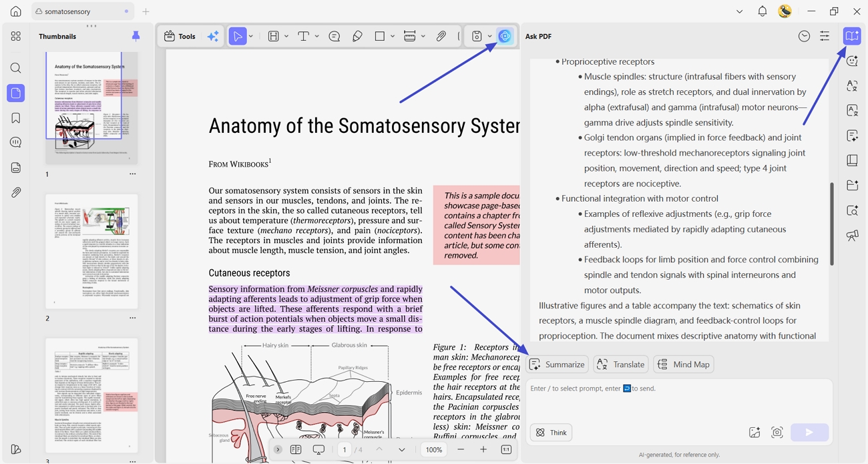This screenshot has height=464, width=868.
Task: Click the Ask PDF panel scrollbar
Action: tap(831, 224)
